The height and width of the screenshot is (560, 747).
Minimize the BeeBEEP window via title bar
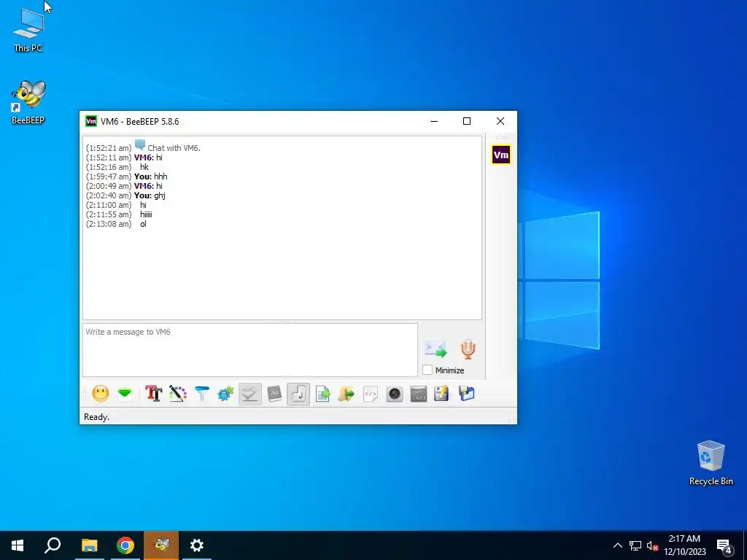click(x=434, y=121)
